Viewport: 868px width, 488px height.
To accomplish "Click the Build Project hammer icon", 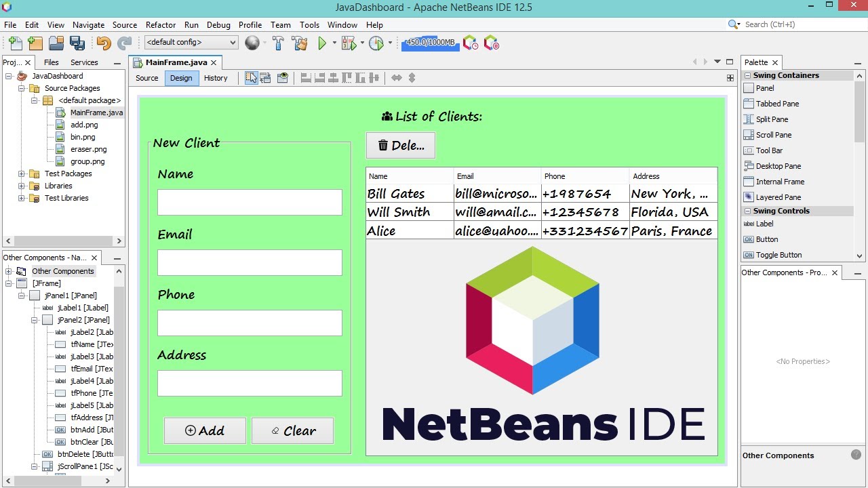I will point(278,43).
